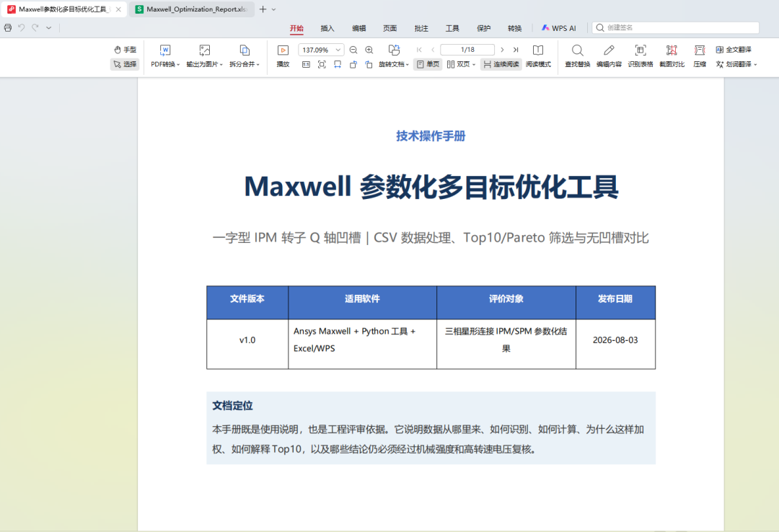Click the fit width icon
The width and height of the screenshot is (779, 532).
coord(338,65)
